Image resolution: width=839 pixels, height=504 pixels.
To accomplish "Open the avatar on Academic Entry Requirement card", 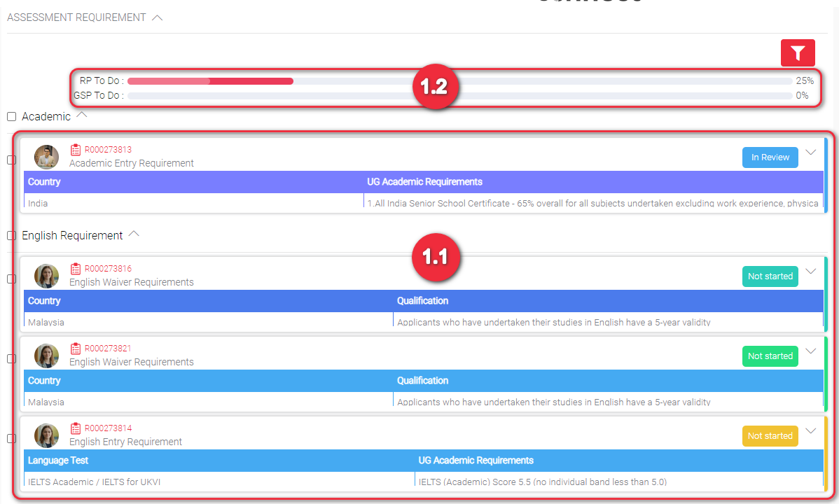I will click(x=47, y=157).
